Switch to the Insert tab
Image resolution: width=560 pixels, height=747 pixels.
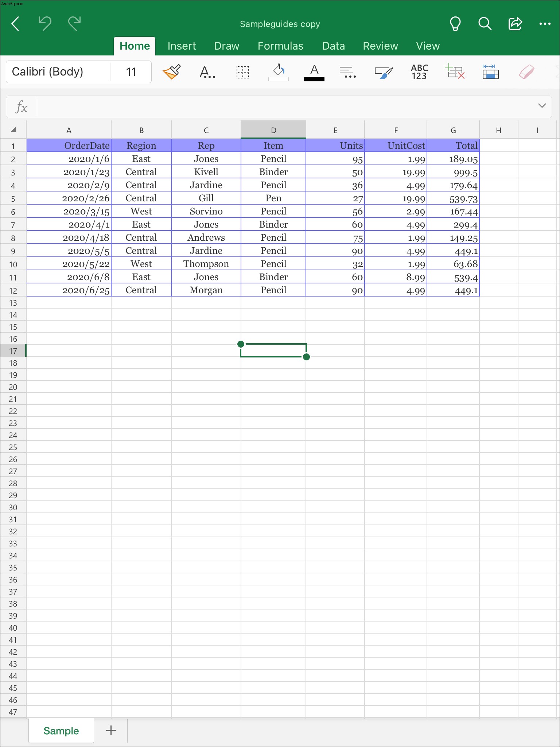pyautogui.click(x=182, y=46)
